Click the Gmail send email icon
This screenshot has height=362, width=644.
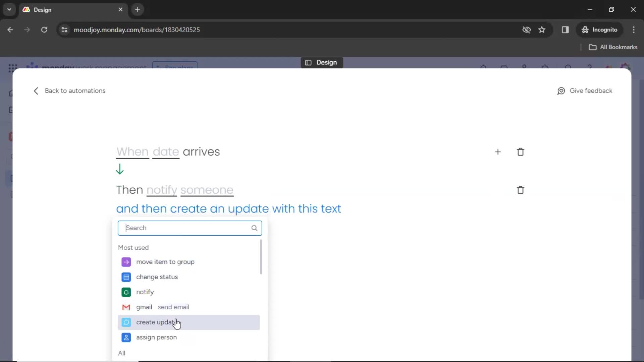126,307
